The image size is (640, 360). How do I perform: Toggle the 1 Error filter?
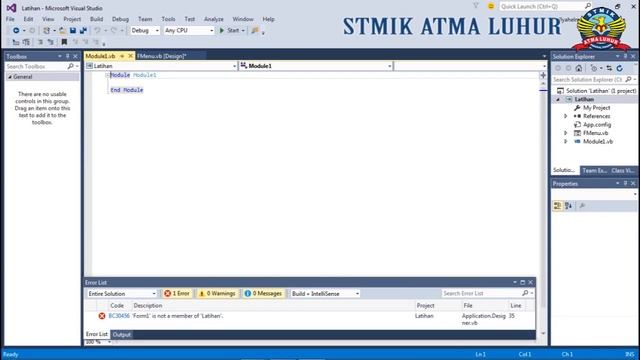[x=177, y=293]
